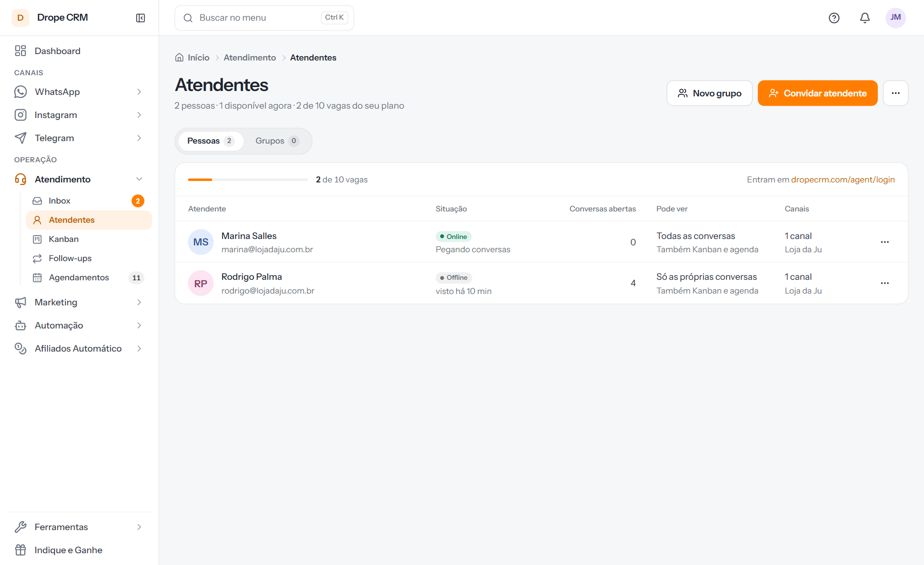Open the JM user avatar menu
This screenshot has width=924, height=565.
[895, 18]
